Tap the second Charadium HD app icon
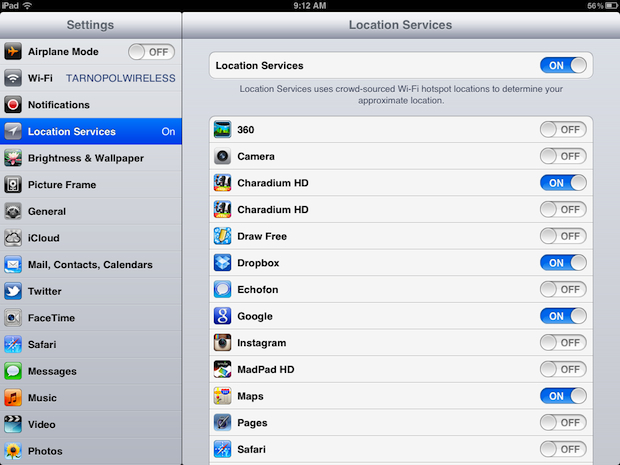Image resolution: width=620 pixels, height=465 pixels. click(x=222, y=210)
